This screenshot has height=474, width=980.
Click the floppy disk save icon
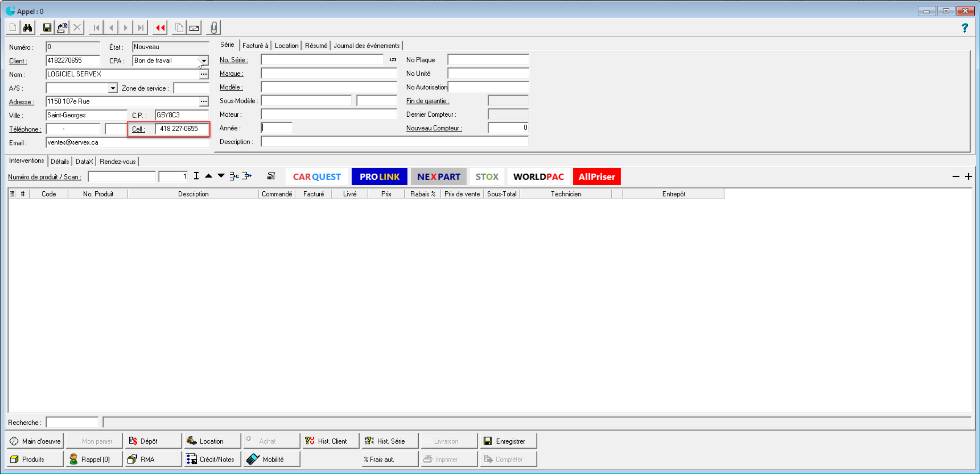(47, 28)
